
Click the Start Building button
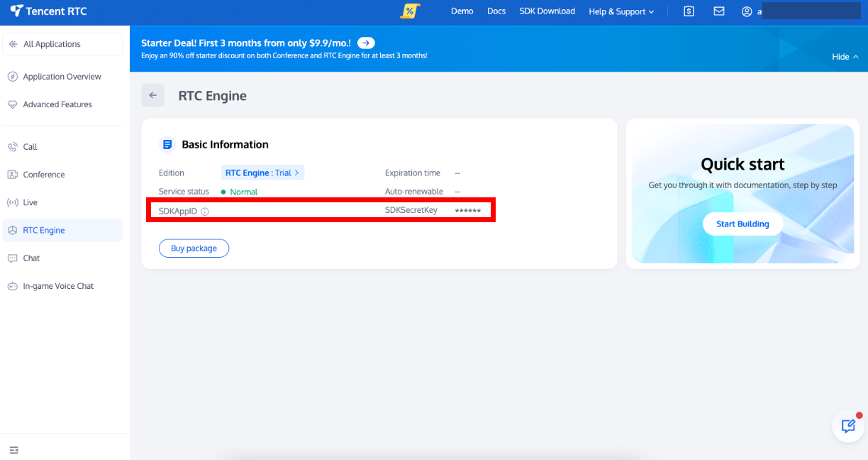pos(742,224)
